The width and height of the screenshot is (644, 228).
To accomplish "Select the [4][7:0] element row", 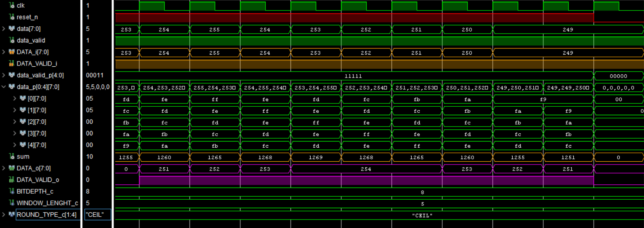I will [36, 145].
